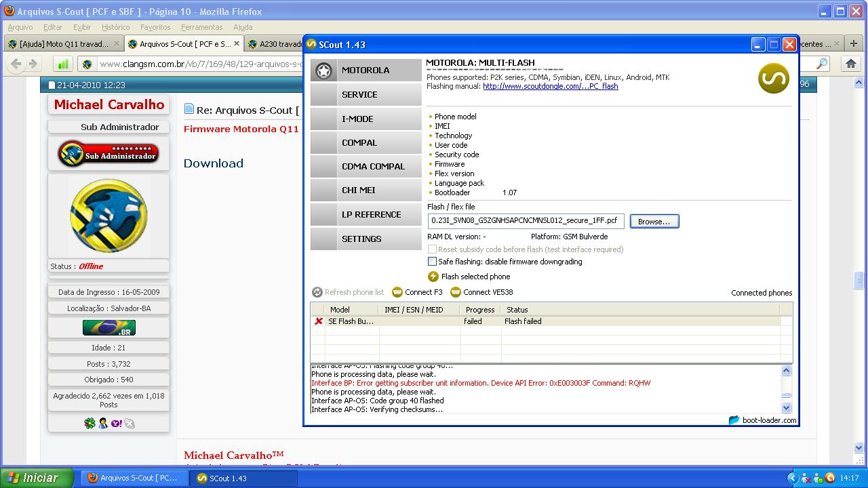Click the Status column header

[640, 310]
